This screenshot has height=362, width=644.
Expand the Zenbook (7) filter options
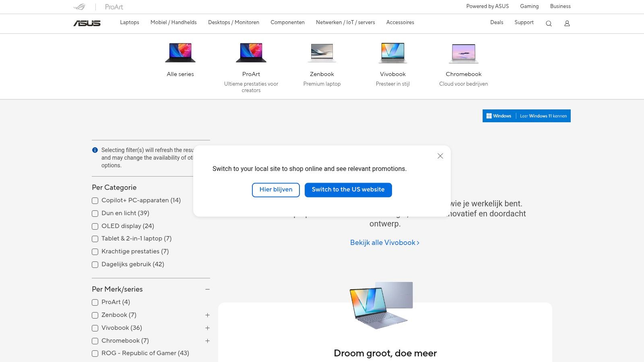(x=207, y=315)
